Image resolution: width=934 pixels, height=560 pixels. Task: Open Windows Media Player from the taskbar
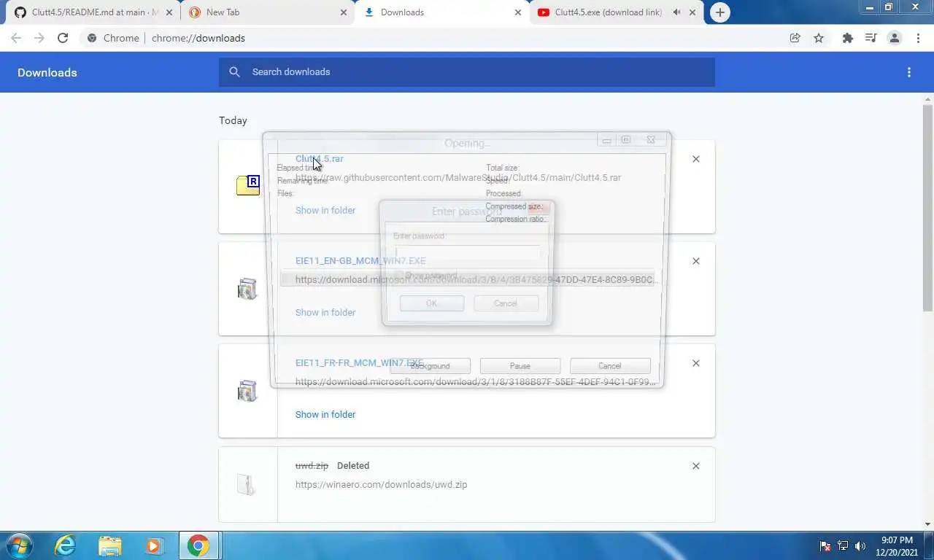click(154, 545)
